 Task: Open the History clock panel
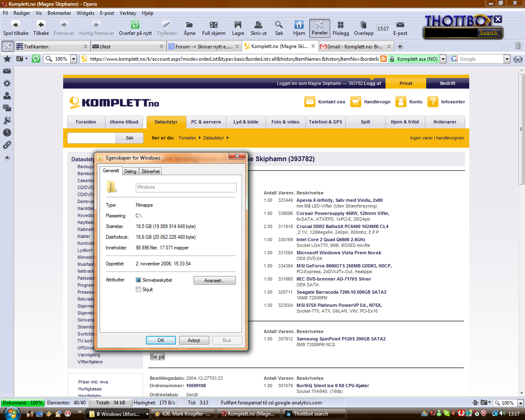[x=7, y=132]
